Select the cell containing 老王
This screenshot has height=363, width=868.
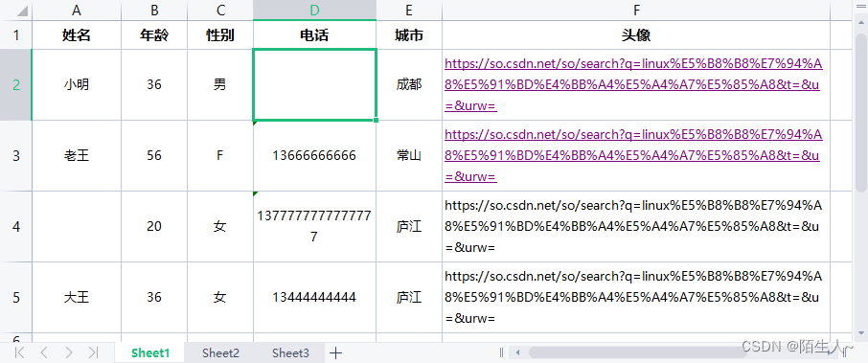77,156
